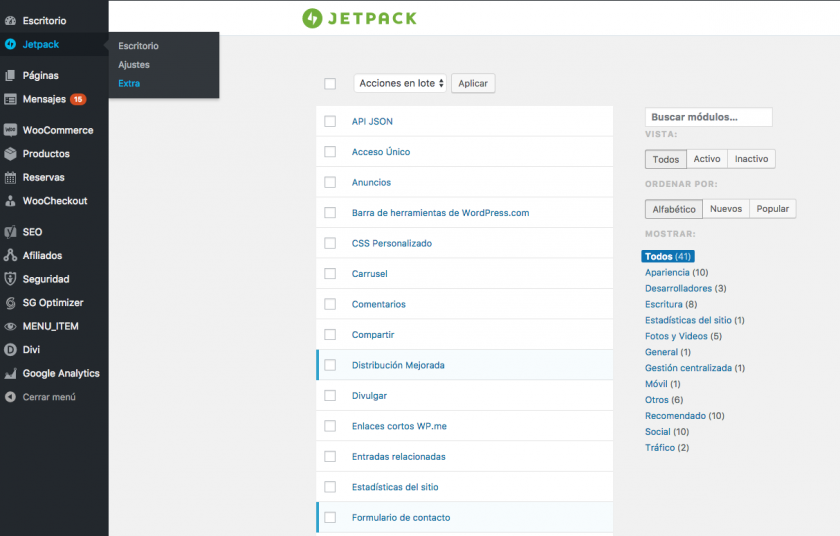Click the Google Analytics chart icon
Image resolution: width=840 pixels, height=536 pixels.
tap(10, 373)
